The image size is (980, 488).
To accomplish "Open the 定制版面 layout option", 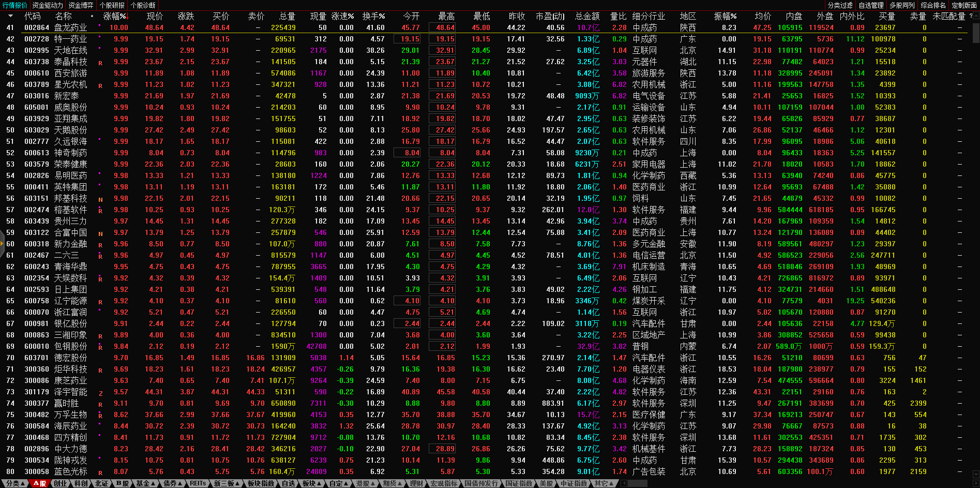I will click(x=964, y=5).
